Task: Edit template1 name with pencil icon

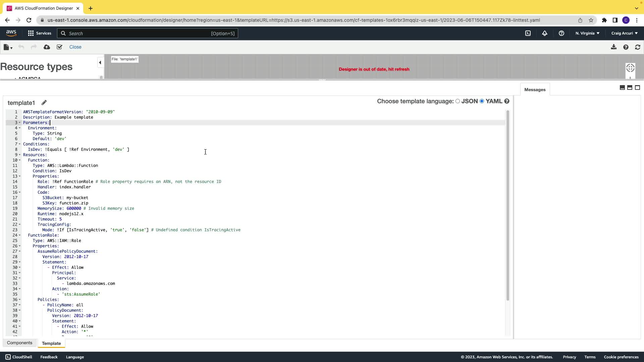Action: point(44,103)
